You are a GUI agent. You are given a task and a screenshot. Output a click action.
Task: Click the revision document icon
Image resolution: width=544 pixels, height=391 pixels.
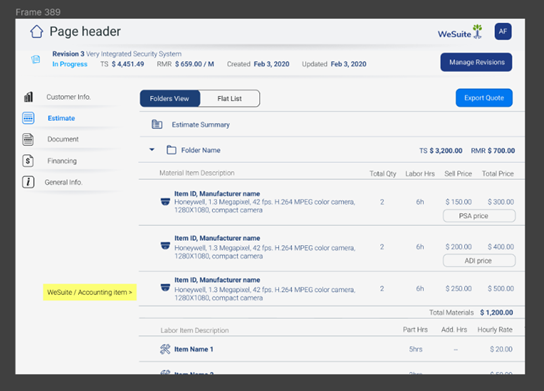35,59
